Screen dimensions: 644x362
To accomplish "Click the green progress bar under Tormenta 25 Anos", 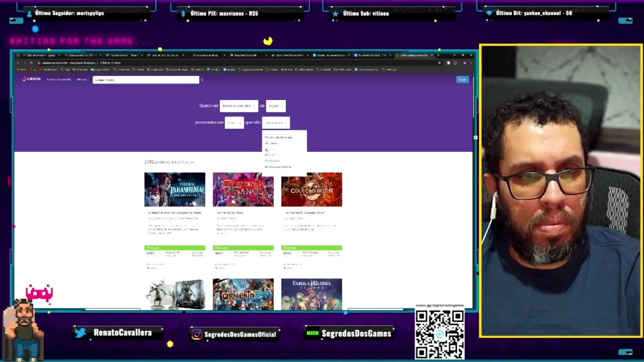I will [x=243, y=248].
